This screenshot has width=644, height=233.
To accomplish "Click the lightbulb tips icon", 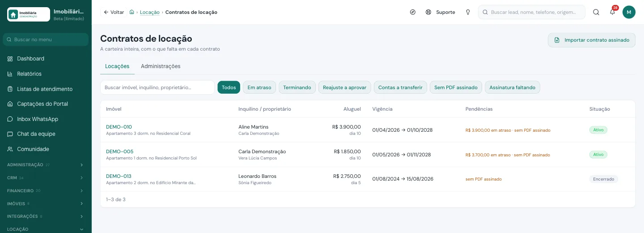I will [468, 12].
